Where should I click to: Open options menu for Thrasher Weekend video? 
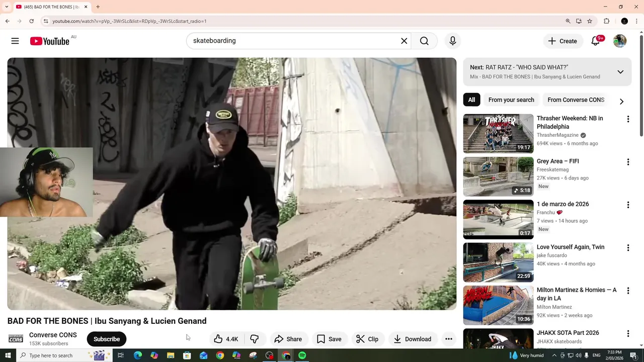point(628,119)
